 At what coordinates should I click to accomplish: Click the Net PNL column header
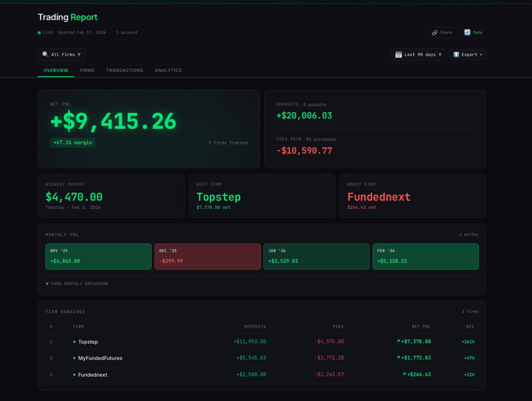point(421,327)
